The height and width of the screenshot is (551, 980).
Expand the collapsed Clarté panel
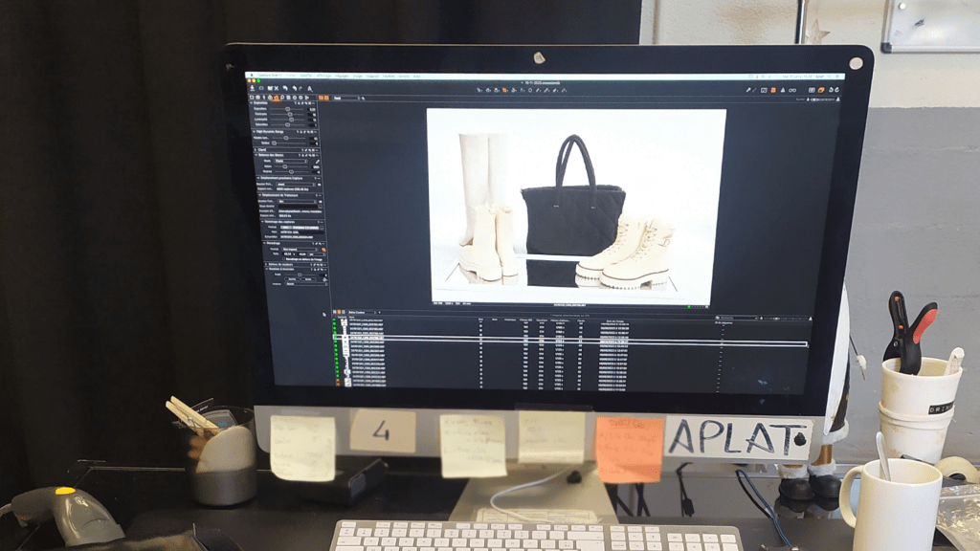pyautogui.click(x=255, y=149)
